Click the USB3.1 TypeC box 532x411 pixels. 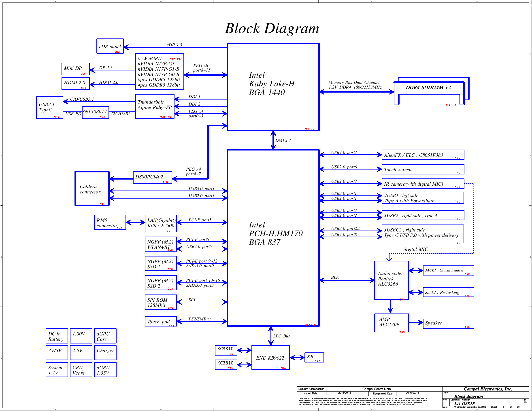coord(49,107)
